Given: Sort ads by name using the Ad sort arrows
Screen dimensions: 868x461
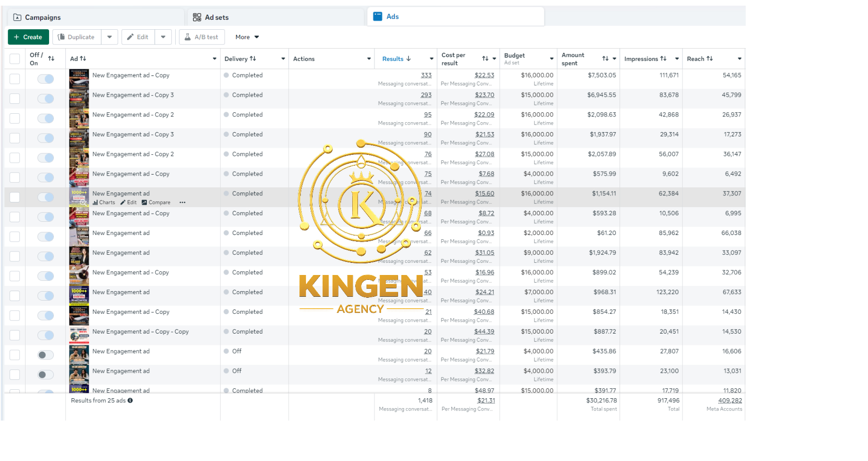Looking at the screenshot, I should 83,59.
